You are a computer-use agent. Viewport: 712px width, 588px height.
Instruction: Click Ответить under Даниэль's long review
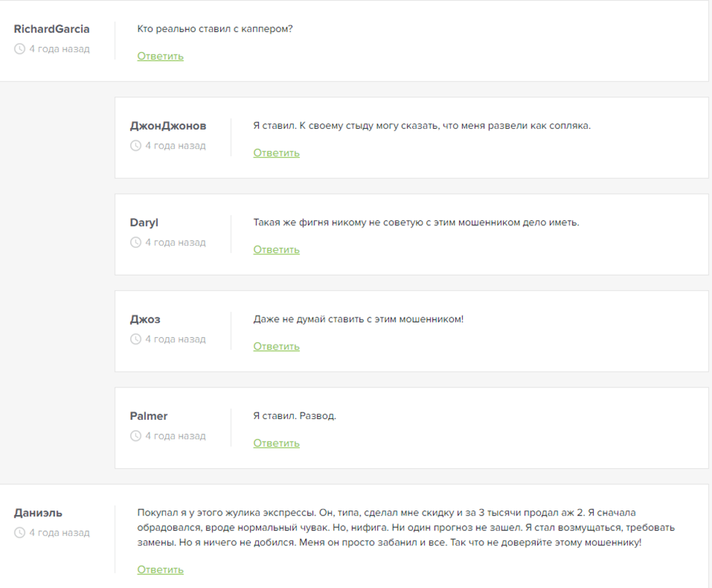(x=160, y=570)
